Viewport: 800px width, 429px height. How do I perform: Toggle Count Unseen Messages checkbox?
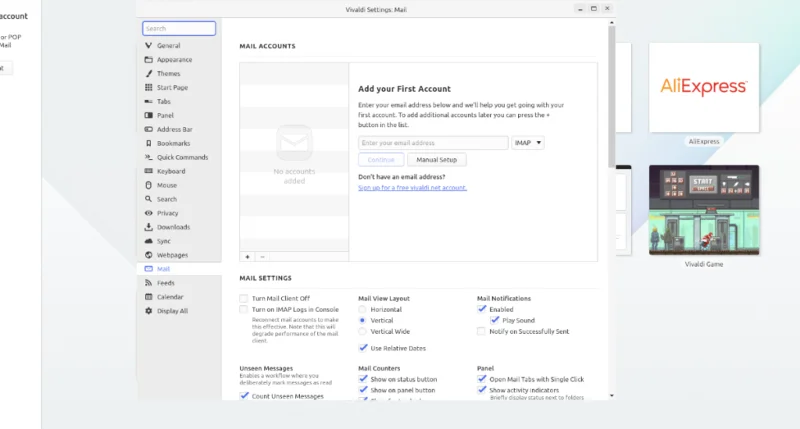click(x=244, y=396)
